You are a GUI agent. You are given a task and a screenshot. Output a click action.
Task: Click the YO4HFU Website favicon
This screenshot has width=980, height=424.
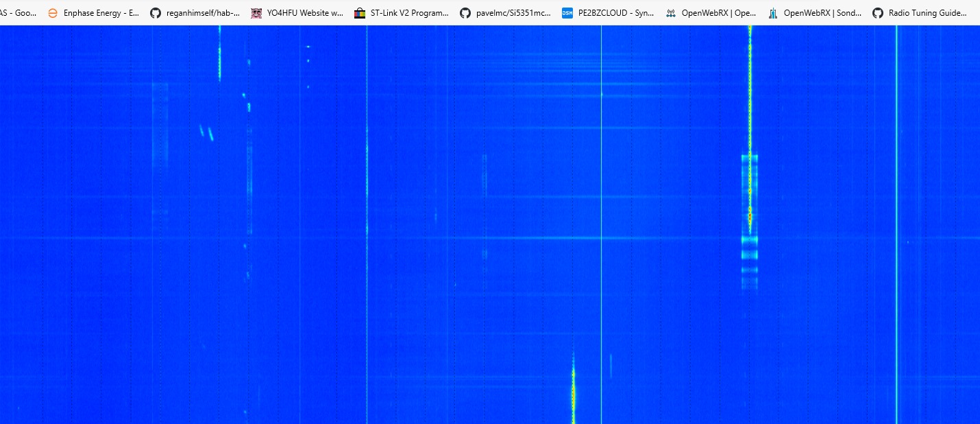click(256, 12)
